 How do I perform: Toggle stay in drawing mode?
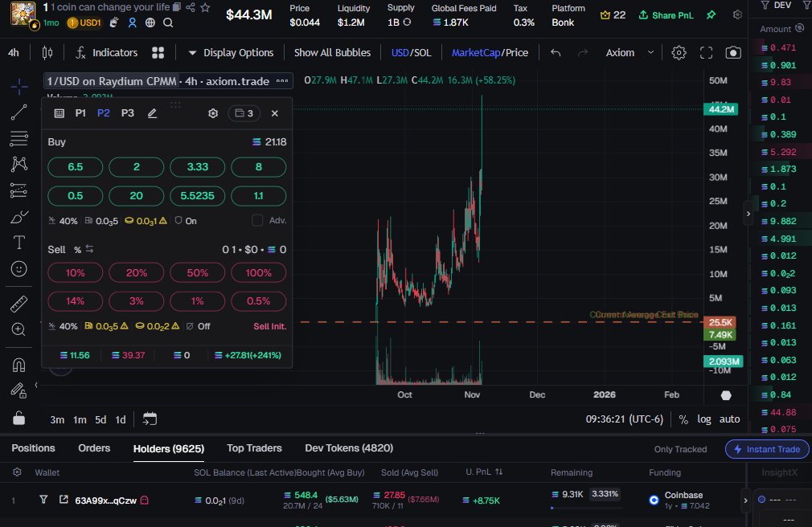(x=19, y=391)
